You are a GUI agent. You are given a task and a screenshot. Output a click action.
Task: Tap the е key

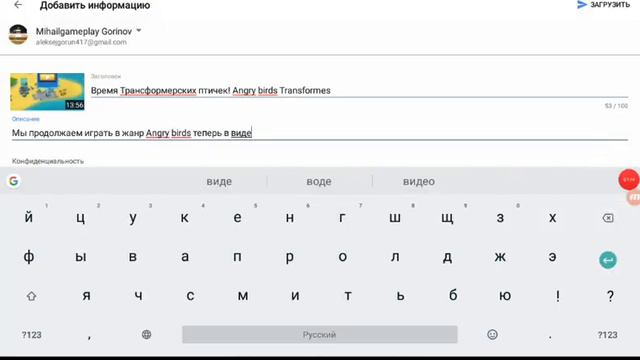pyautogui.click(x=237, y=218)
